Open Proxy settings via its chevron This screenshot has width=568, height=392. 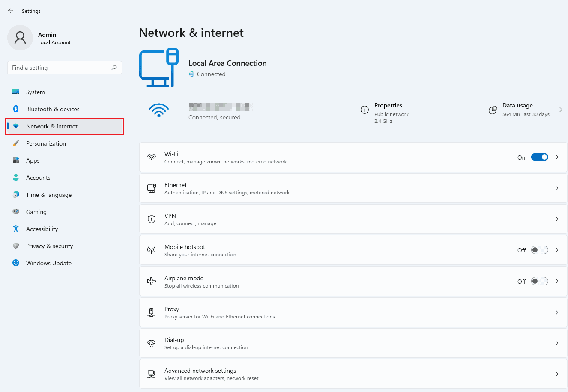[557, 312]
